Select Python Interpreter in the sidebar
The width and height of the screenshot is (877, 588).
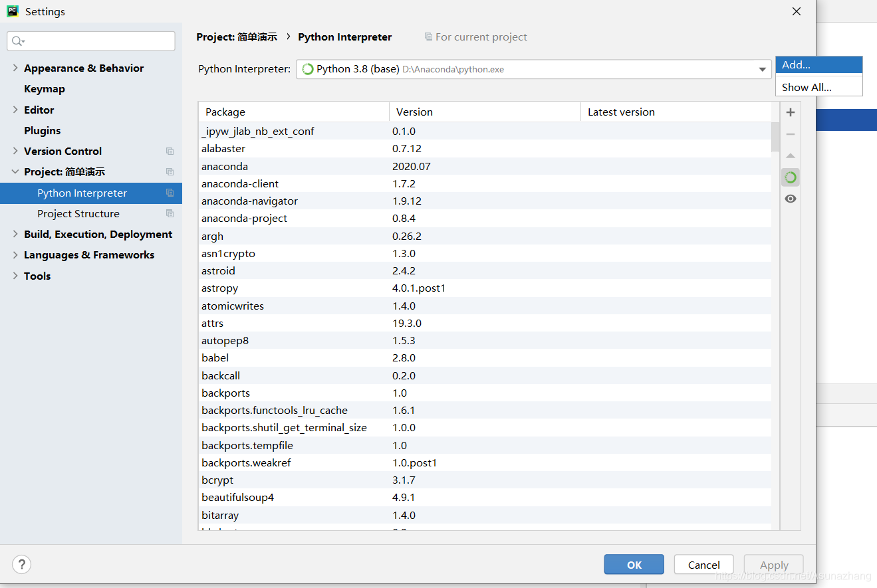[91, 193]
